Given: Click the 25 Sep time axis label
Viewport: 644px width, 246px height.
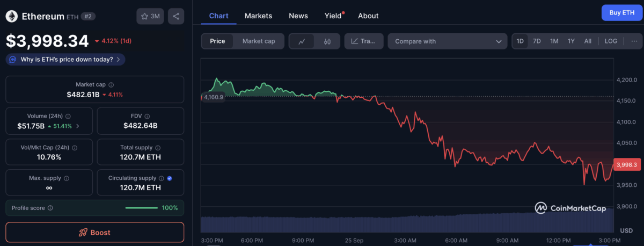Looking at the screenshot, I should click(354, 240).
